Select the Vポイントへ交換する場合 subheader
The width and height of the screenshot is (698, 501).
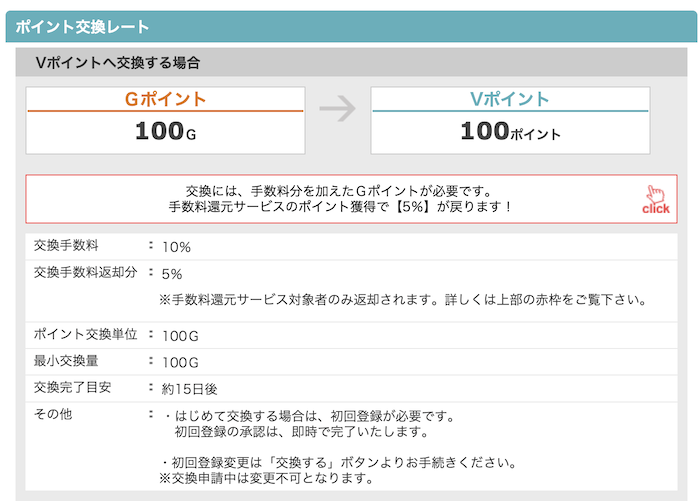[x=118, y=62]
